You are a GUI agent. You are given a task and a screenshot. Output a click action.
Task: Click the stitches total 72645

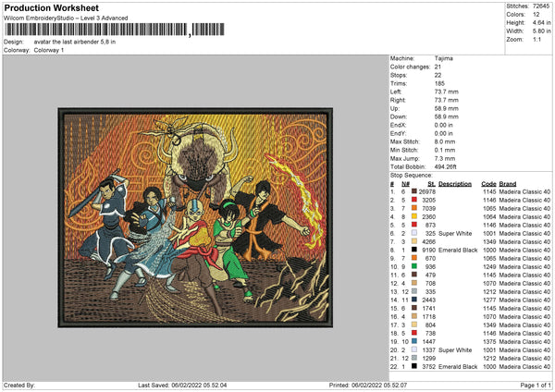[541, 6]
